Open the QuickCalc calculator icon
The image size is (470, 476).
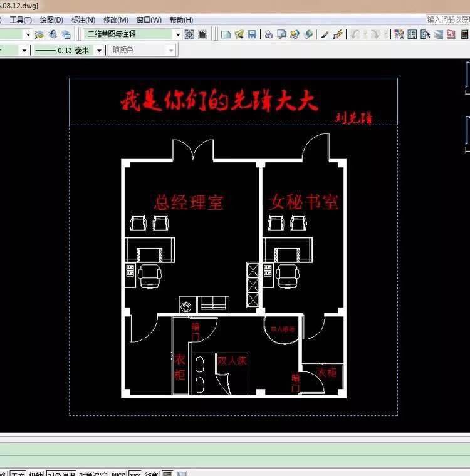click(465, 34)
